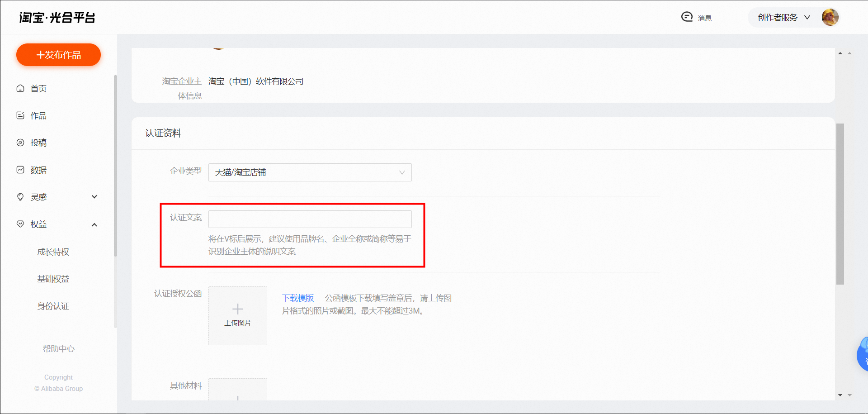Open the 企业类型 dropdown showing 天猫/淘宝店铺
The width and height of the screenshot is (868, 414).
click(310, 172)
